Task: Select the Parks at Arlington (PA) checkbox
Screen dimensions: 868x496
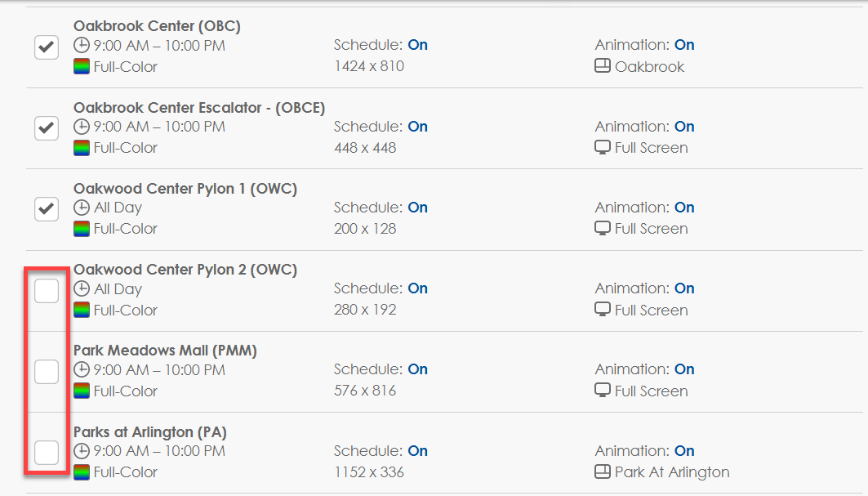Action: coord(47,452)
